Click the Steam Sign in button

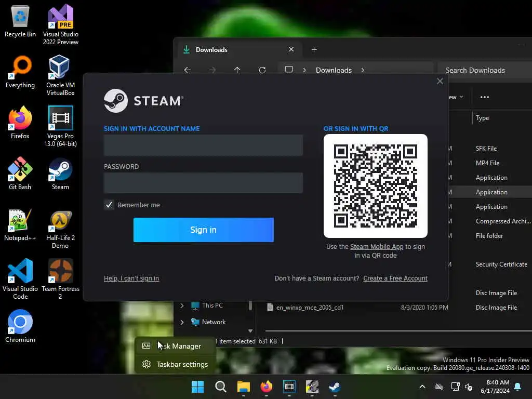[x=204, y=230]
